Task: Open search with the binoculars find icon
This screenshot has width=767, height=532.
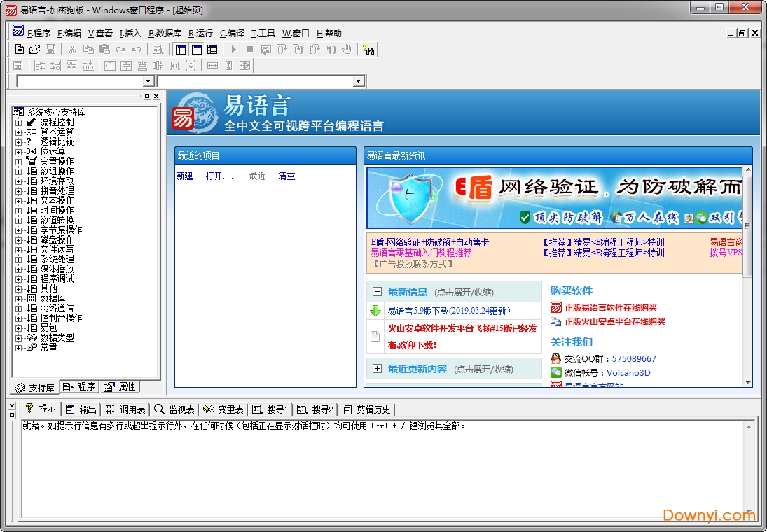Action: (x=369, y=49)
